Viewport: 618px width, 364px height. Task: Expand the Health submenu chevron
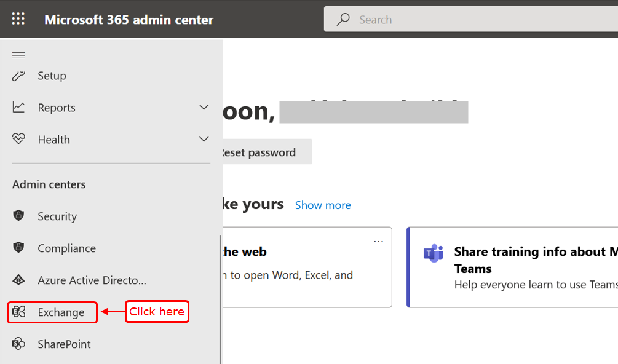pos(204,139)
